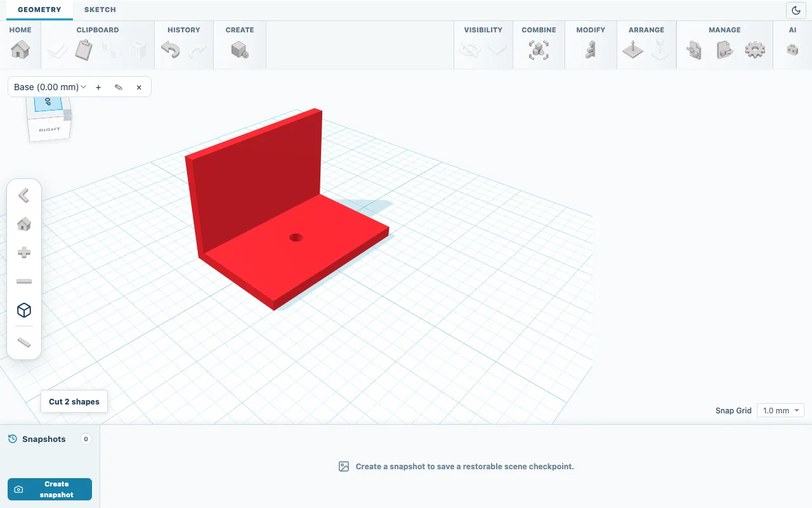Switch to the Sketch tab
Viewport: 812px width, 508px height.
[x=100, y=10]
